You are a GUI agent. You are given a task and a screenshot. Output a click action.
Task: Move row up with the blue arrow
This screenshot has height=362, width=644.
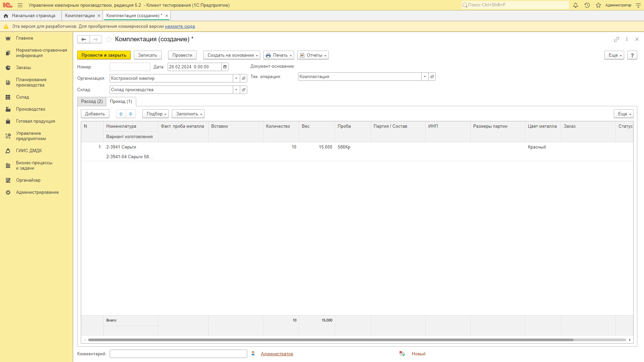coord(121,114)
